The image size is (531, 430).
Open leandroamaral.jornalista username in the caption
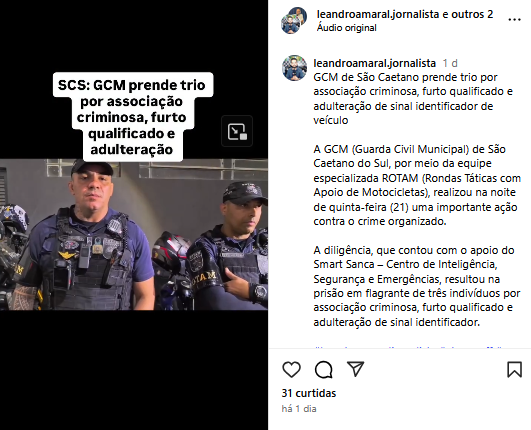tap(375, 63)
